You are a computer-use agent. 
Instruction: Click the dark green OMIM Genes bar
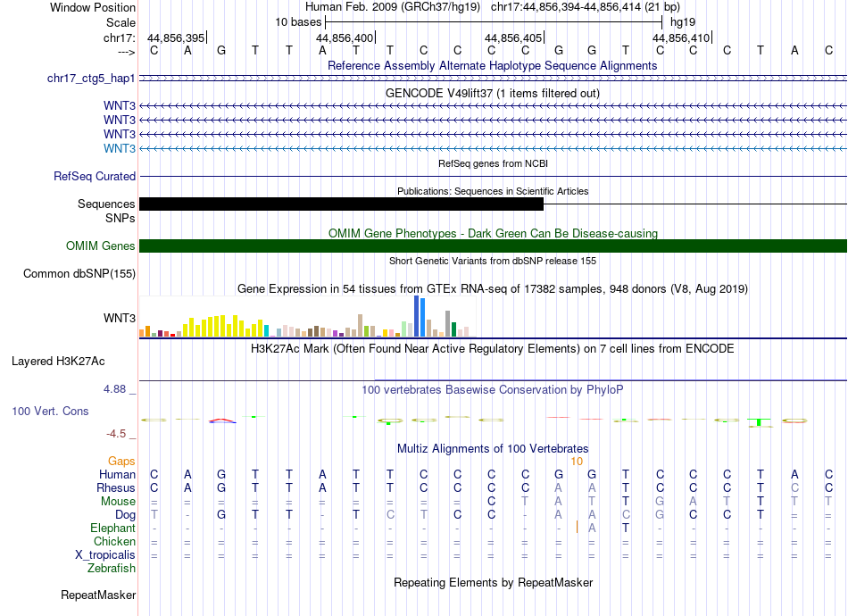494,246
